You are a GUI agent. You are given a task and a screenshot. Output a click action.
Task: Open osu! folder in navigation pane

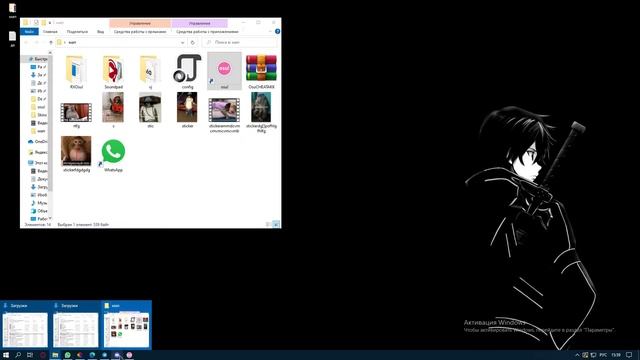pyautogui.click(x=39, y=107)
